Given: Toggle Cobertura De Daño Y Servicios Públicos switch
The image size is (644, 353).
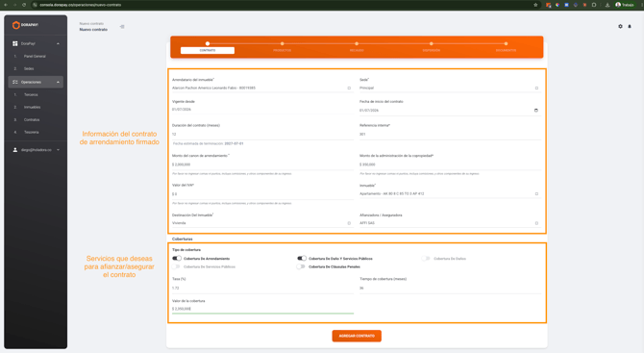Looking at the screenshot, I should 302,259.
